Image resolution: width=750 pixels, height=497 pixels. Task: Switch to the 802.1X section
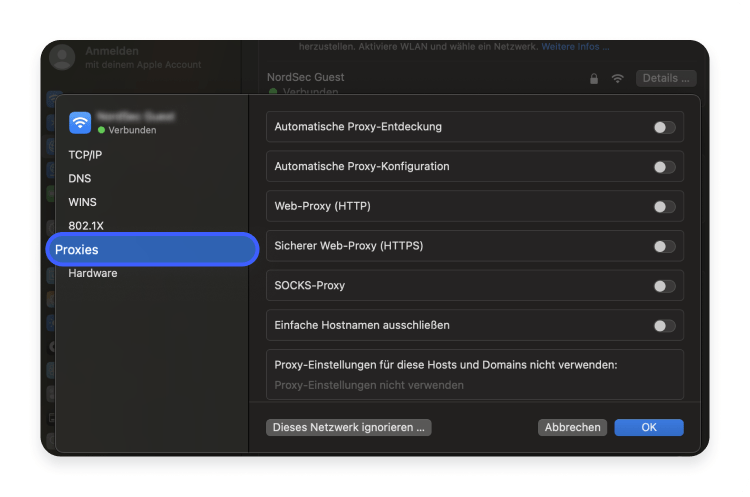click(x=86, y=226)
